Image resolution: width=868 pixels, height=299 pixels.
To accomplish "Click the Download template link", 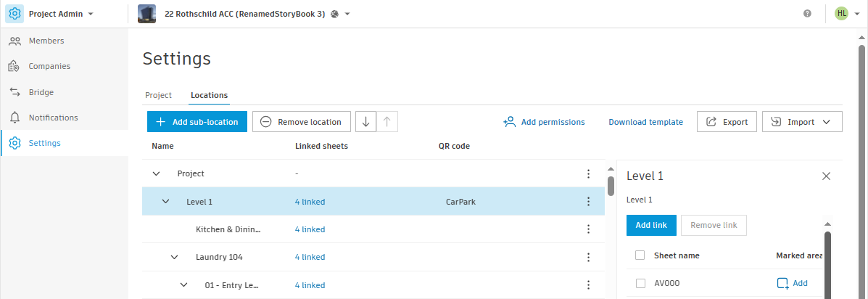I will (x=645, y=122).
